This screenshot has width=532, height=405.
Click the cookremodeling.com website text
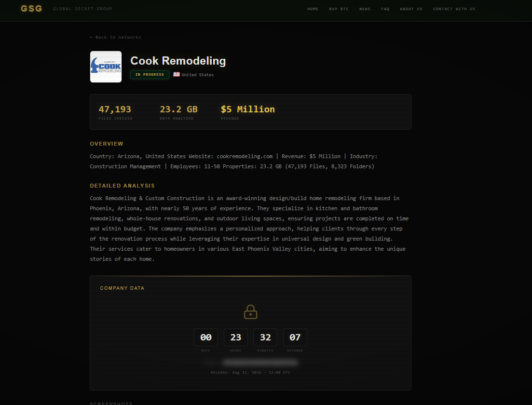coord(245,156)
